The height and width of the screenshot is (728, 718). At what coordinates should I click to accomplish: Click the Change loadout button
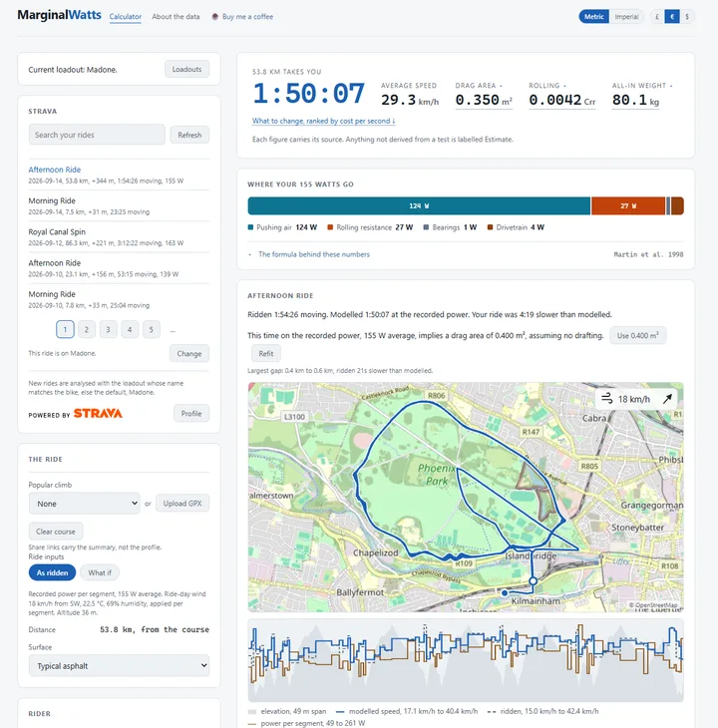[188, 353]
